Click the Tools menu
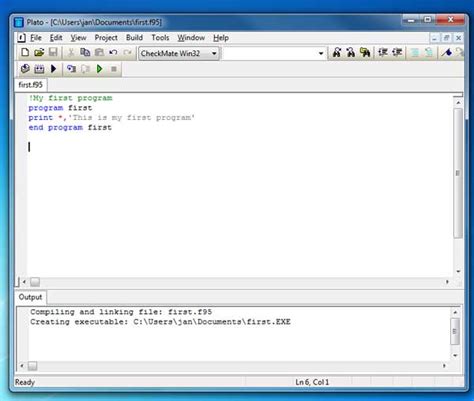Screen dimensions: 474x401 pyautogui.click(x=160, y=38)
